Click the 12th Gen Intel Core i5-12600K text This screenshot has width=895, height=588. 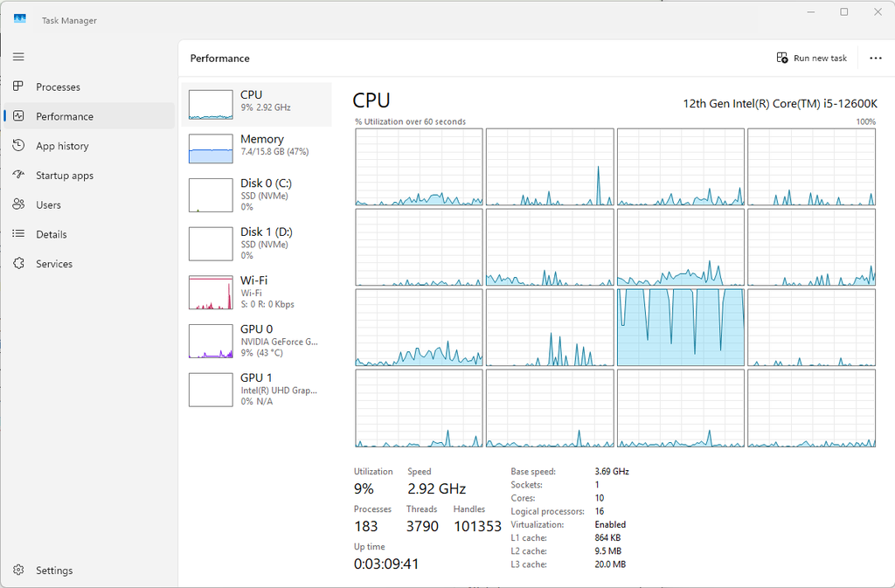pos(780,103)
